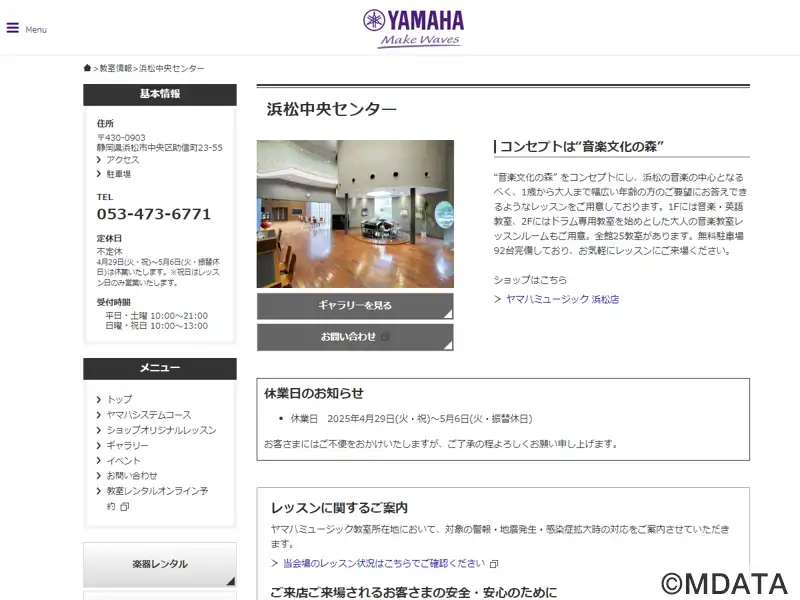Click the address 静岡県浜松市中央区助信町23-55
This screenshot has height=600, width=800.
coord(160,148)
